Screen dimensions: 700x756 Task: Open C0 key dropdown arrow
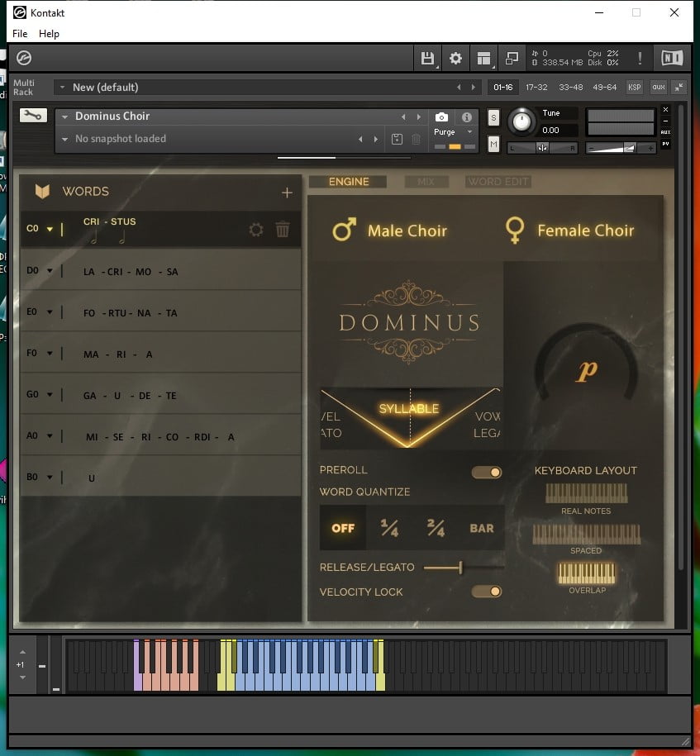click(50, 229)
